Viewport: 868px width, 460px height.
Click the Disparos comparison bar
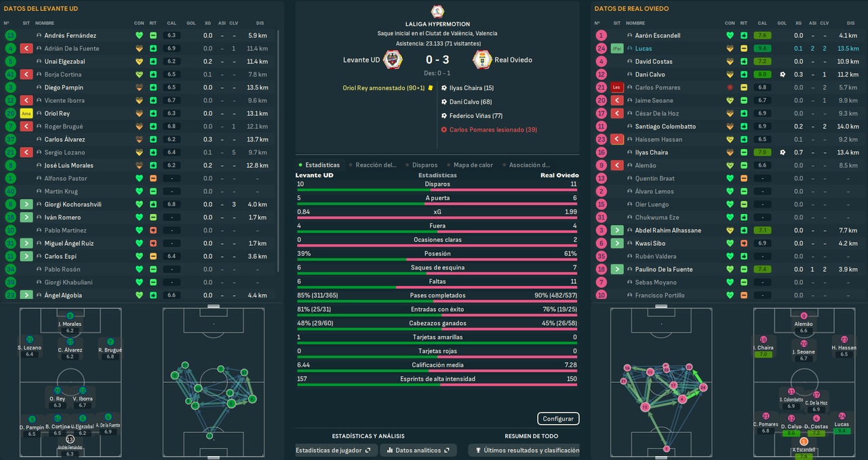(437, 189)
